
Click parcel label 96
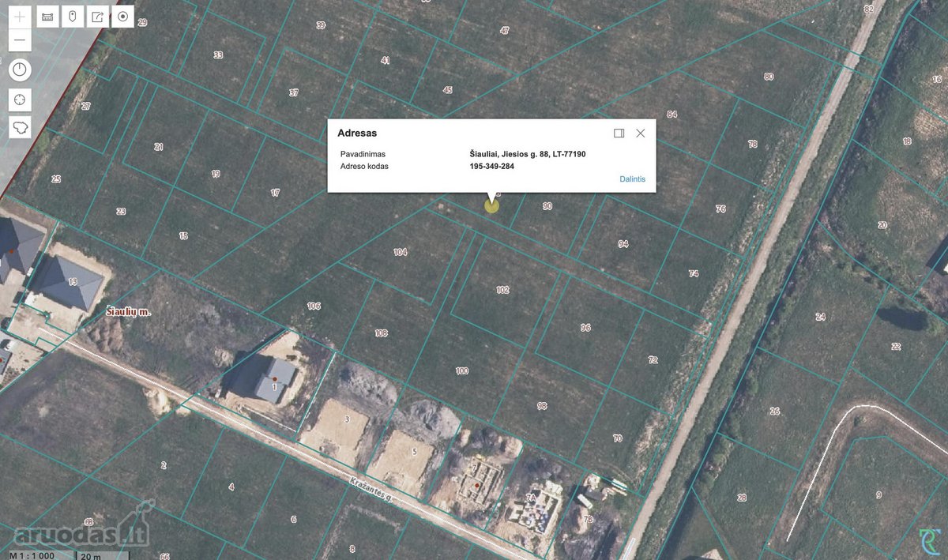click(585, 328)
